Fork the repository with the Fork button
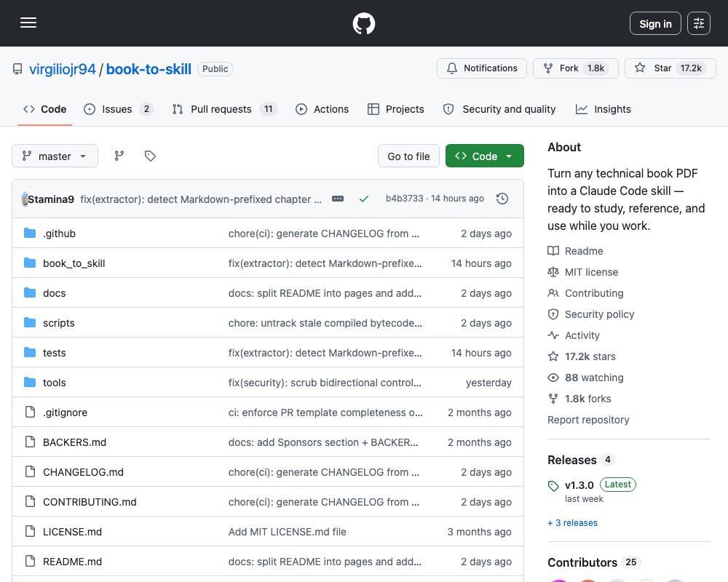 click(x=575, y=68)
